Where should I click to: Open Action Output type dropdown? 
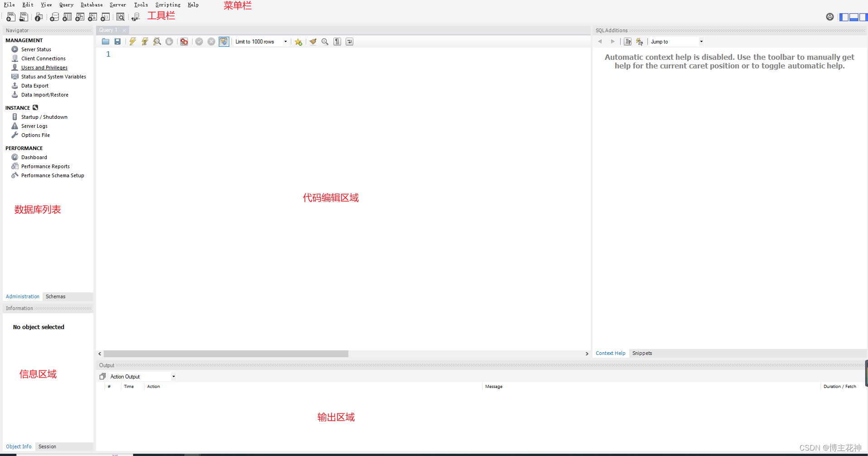[x=142, y=377]
